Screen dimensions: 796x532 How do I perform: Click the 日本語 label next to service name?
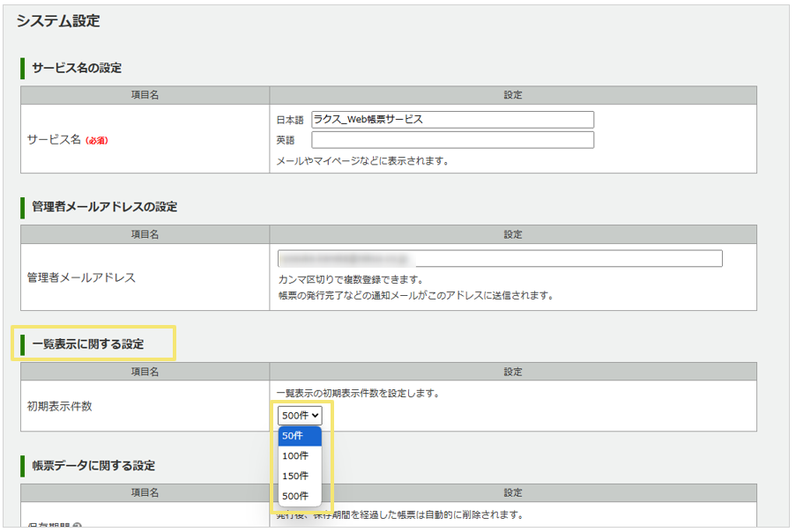[x=289, y=120]
